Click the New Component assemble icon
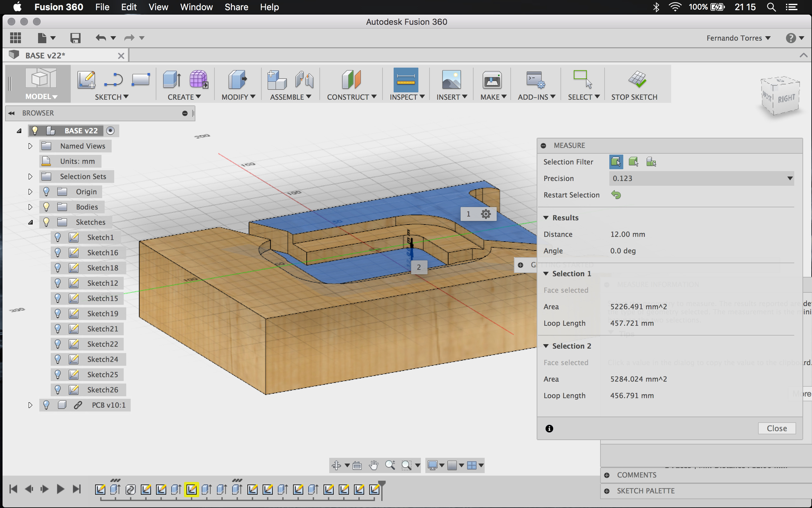Viewport: 812px width, 508px height. click(277, 80)
